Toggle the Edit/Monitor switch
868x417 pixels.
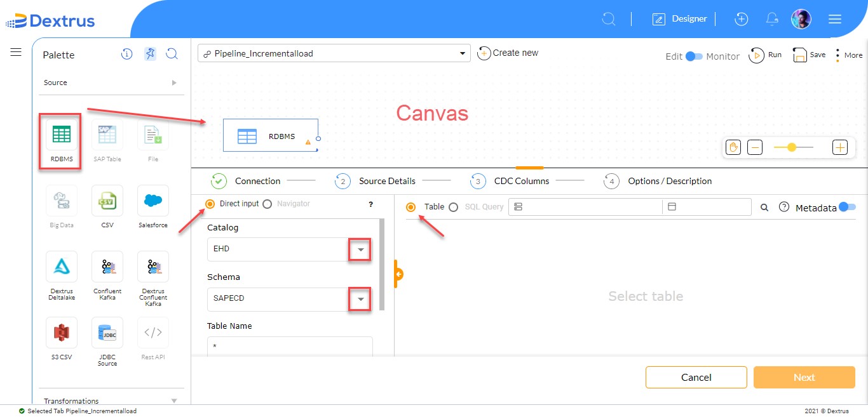[x=695, y=56]
